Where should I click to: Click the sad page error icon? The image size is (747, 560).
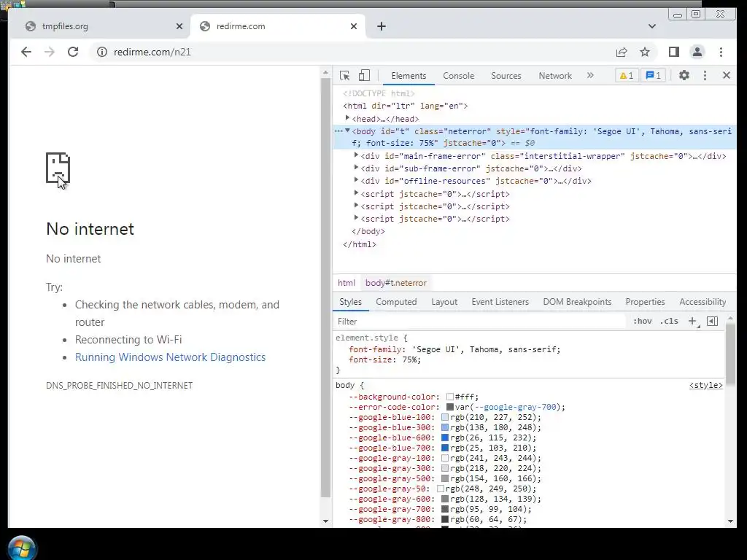coord(58,168)
